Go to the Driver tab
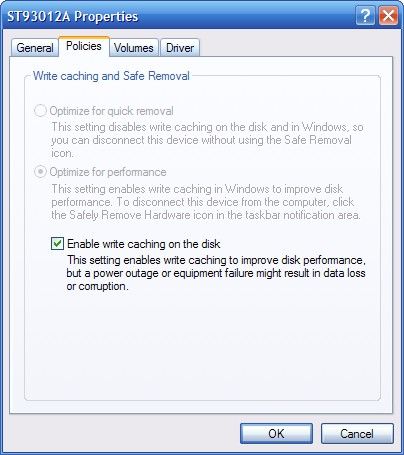 pos(180,48)
